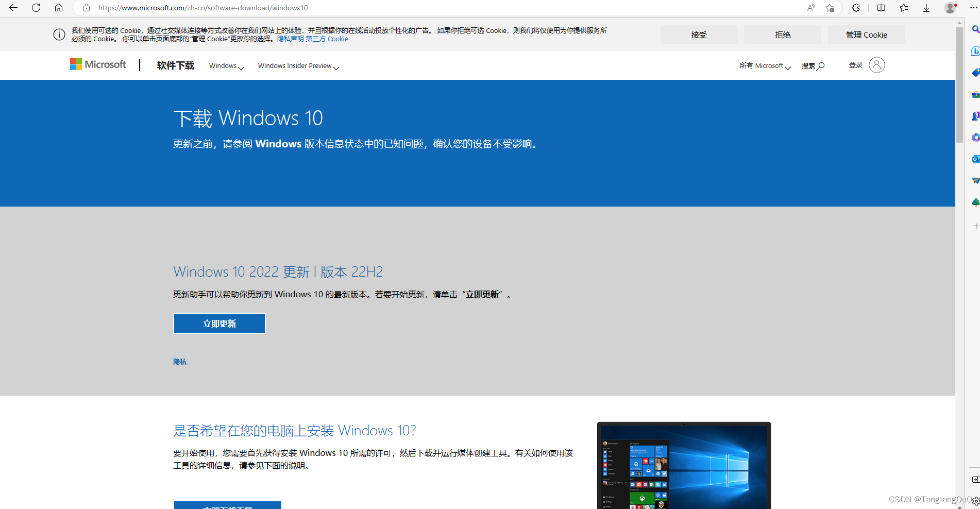Open Outlook in sidebar

tap(975, 159)
